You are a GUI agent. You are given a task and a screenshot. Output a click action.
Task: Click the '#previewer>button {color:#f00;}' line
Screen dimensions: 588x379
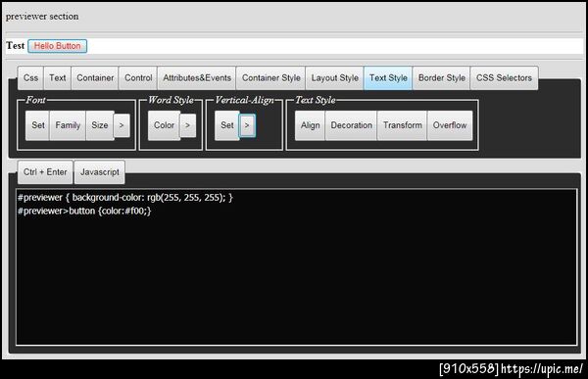coord(84,212)
